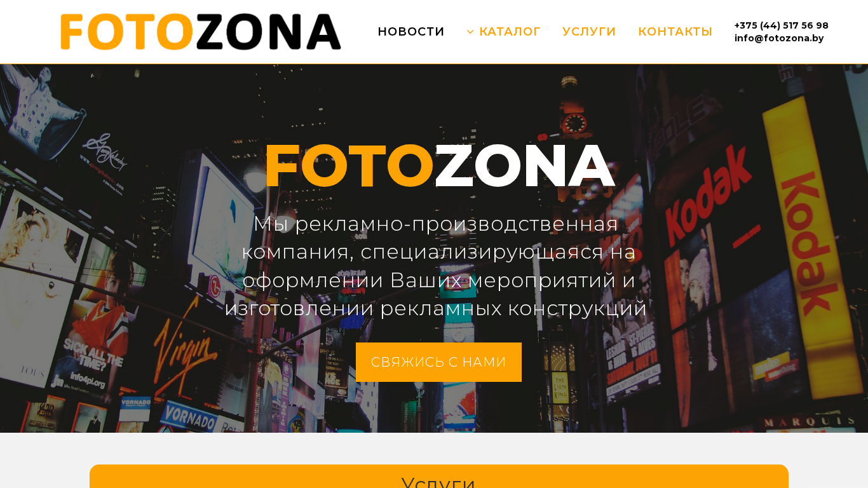The height and width of the screenshot is (488, 868).
Task: Open the КОНТАКТЫ navigation link
Action: point(675,32)
